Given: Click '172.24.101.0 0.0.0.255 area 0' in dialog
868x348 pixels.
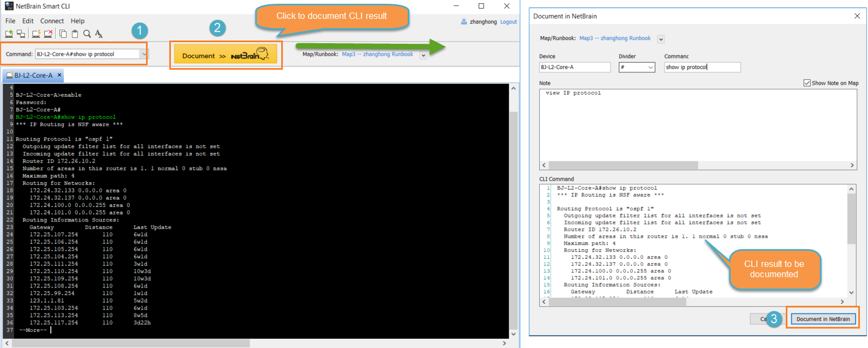Looking at the screenshot, I should [x=621, y=278].
